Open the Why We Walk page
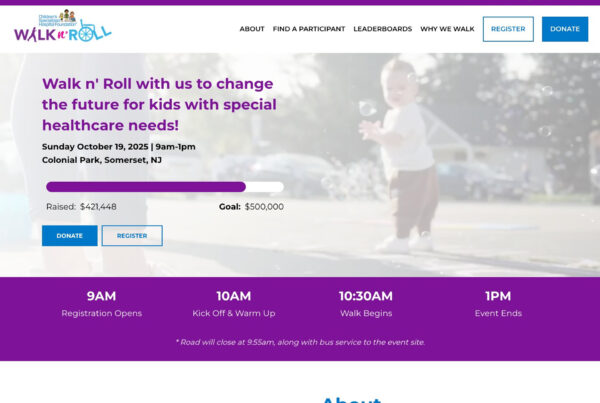 (447, 29)
